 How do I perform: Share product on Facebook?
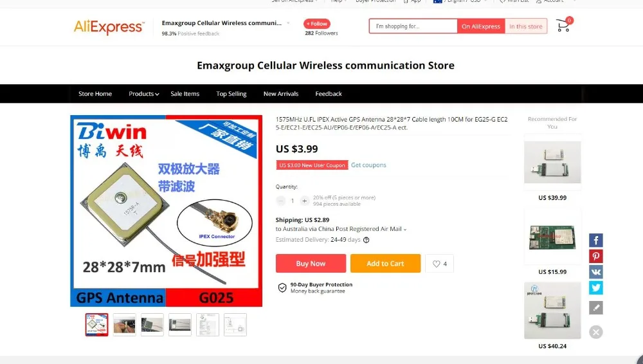pos(596,240)
